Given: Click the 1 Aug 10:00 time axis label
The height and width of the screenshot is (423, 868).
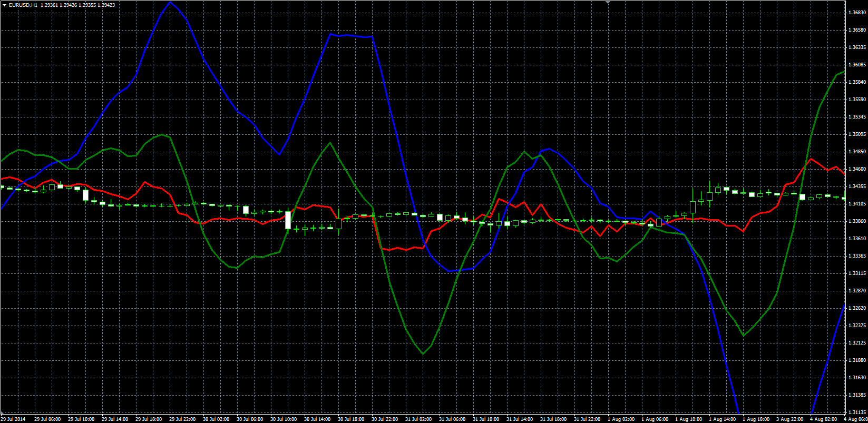Looking at the screenshot, I should click(x=688, y=419).
